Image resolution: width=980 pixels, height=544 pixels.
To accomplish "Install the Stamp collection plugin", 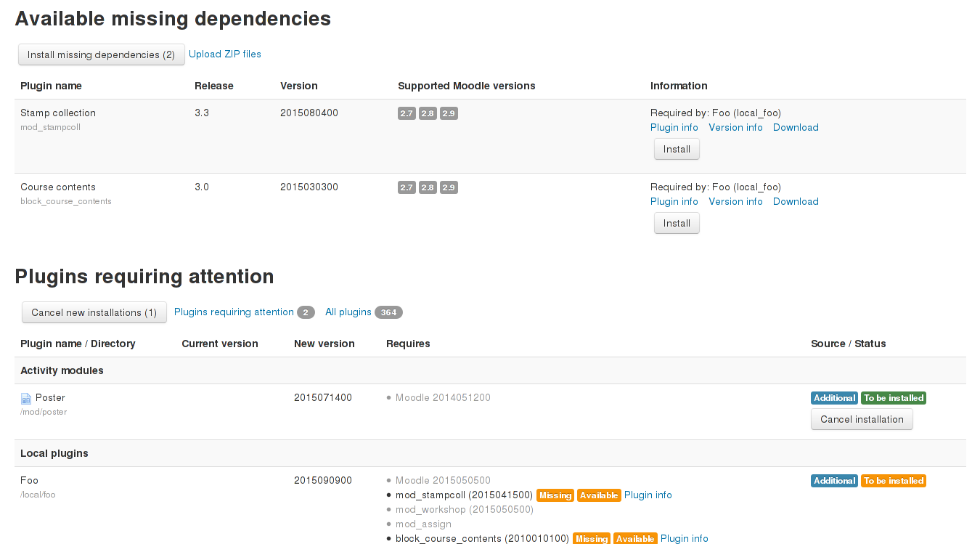I will point(677,149).
